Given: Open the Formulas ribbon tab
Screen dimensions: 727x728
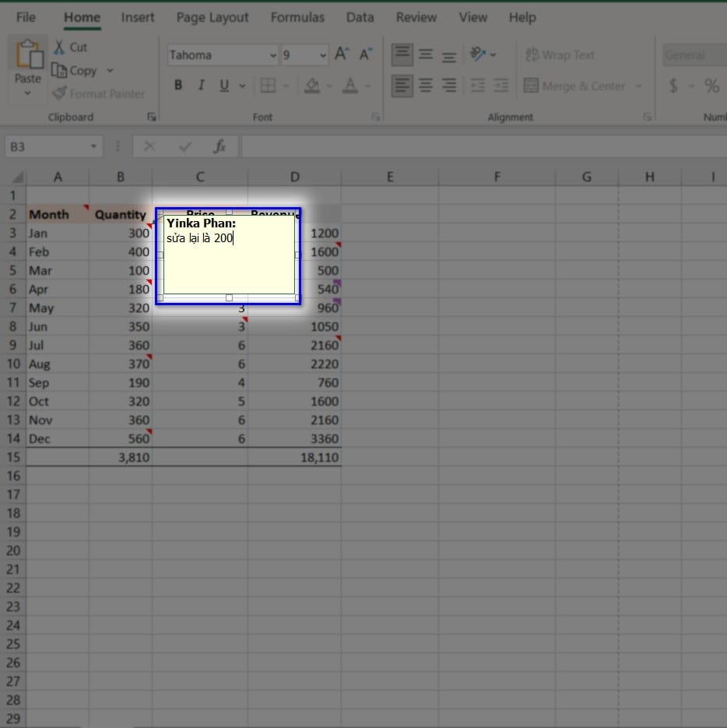Looking at the screenshot, I should (x=297, y=18).
